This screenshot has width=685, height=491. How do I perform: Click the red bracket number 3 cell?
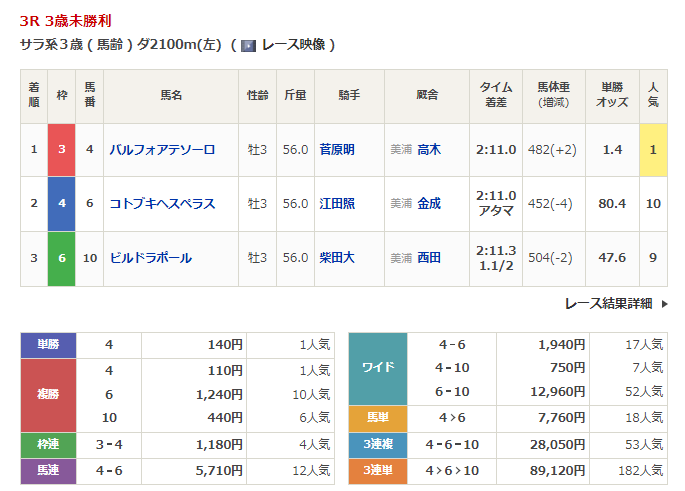[62, 149]
